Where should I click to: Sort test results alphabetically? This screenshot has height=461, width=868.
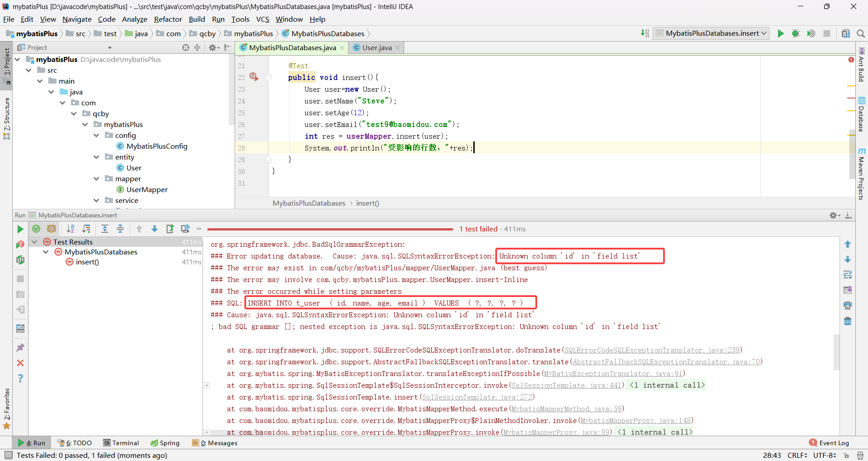71,229
